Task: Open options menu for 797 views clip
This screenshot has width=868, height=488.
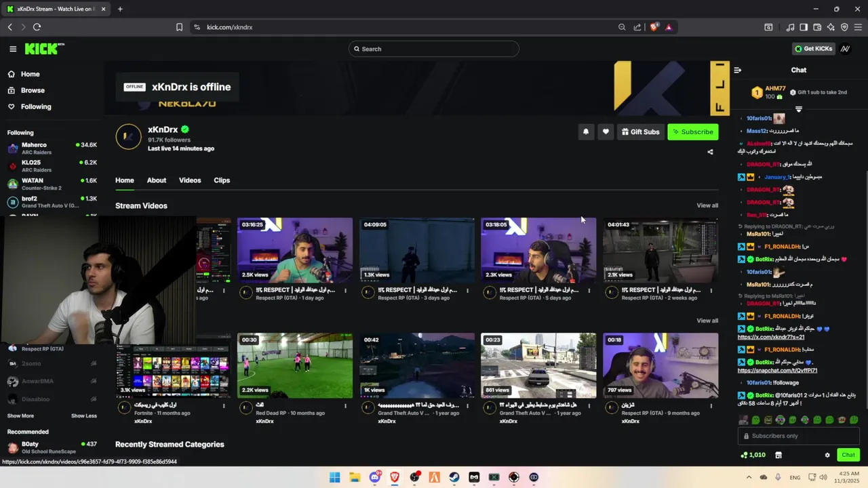Action: 711,406
